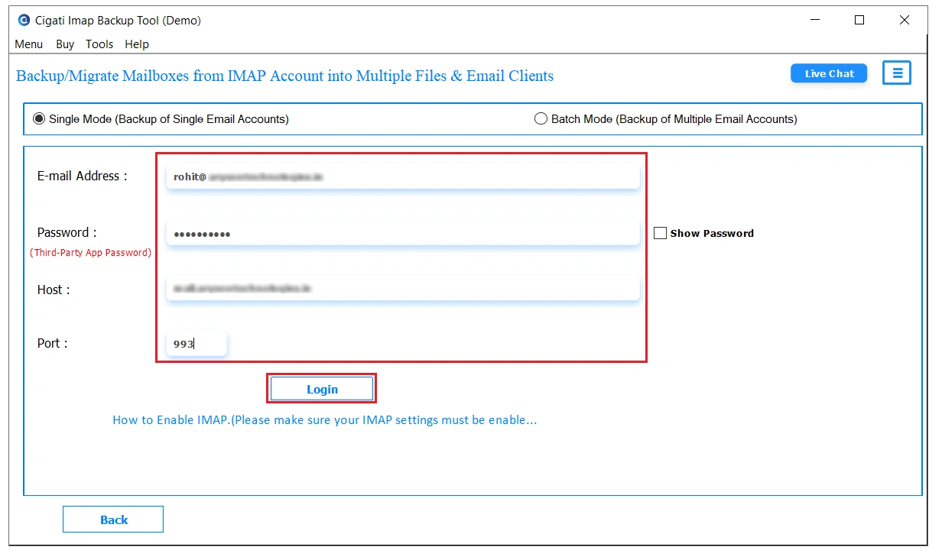Open the Help menu

(137, 44)
